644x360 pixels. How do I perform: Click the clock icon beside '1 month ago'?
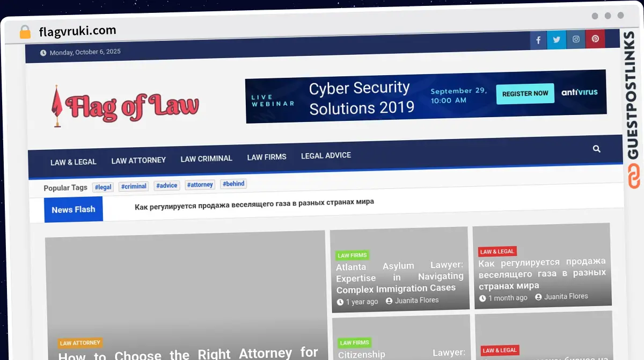482,298
